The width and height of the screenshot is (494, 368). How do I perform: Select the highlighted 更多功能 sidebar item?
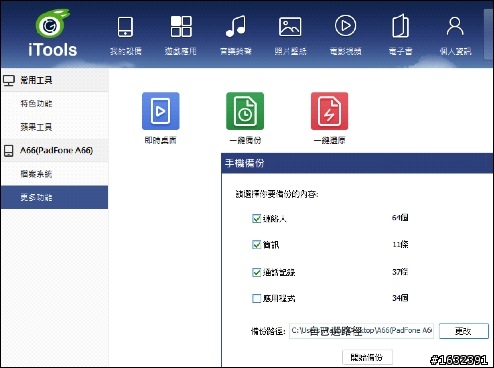pos(54,197)
